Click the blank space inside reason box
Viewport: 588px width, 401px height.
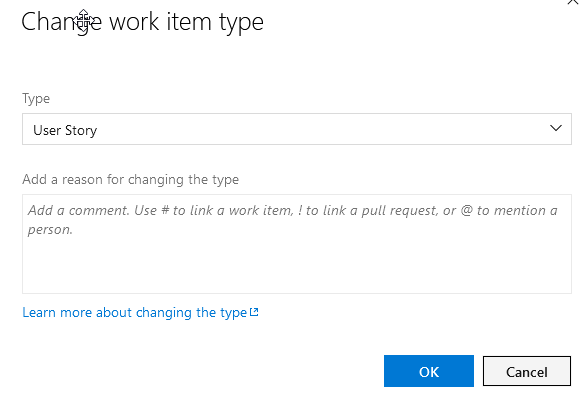tap(297, 266)
